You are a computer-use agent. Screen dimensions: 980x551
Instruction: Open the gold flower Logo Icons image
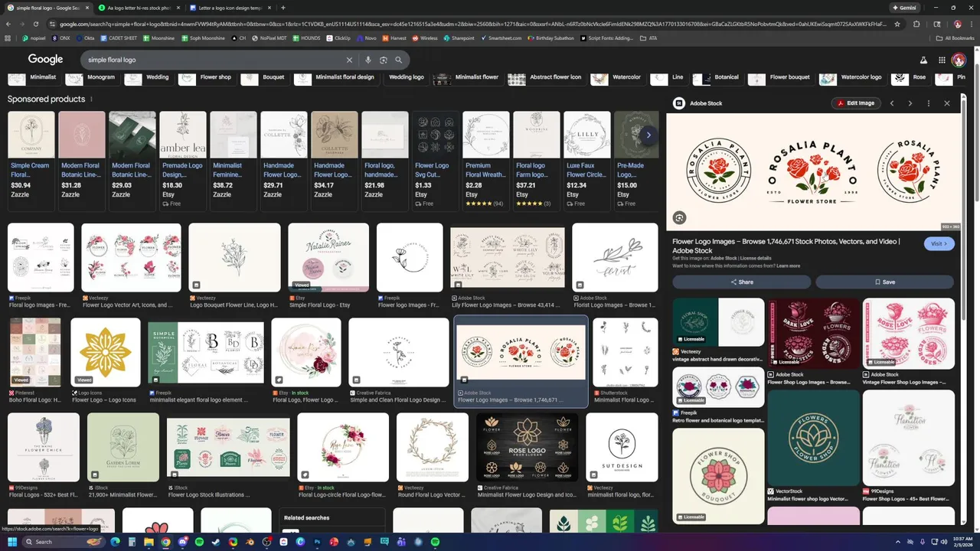click(106, 353)
